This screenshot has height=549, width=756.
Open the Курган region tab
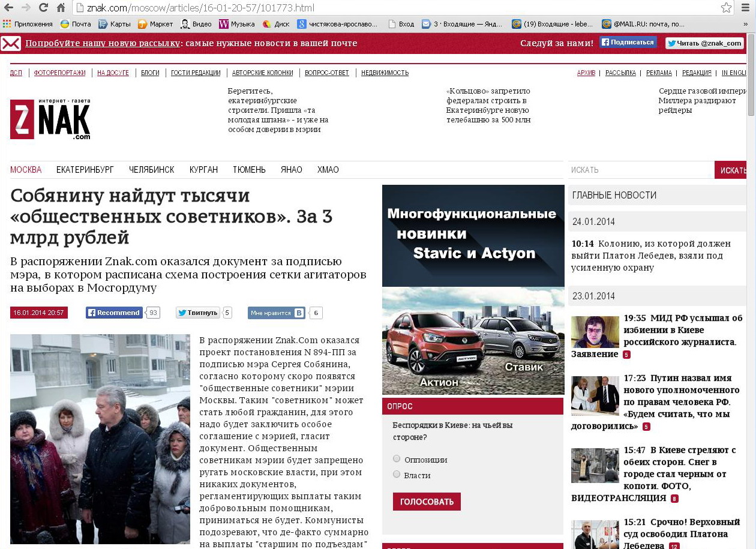pyautogui.click(x=203, y=170)
